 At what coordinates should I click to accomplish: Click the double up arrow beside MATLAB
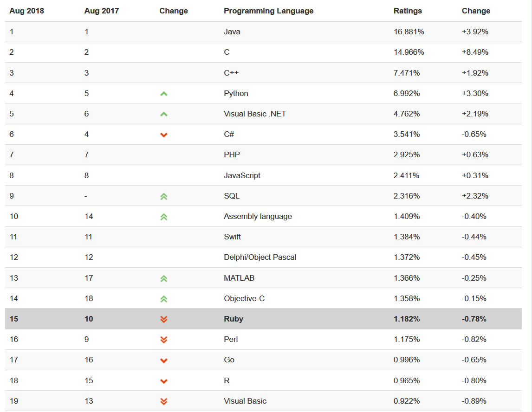point(163,278)
